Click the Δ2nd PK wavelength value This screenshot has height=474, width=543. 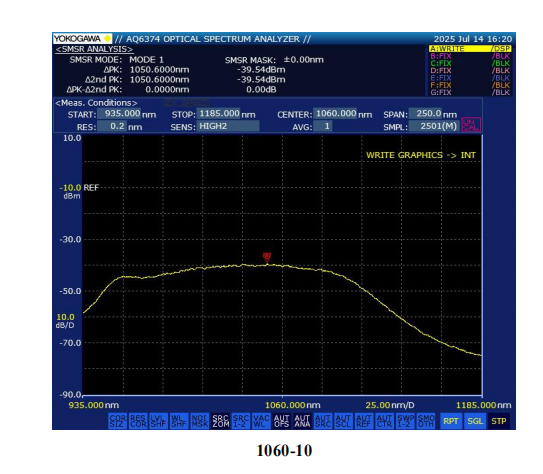(160, 80)
